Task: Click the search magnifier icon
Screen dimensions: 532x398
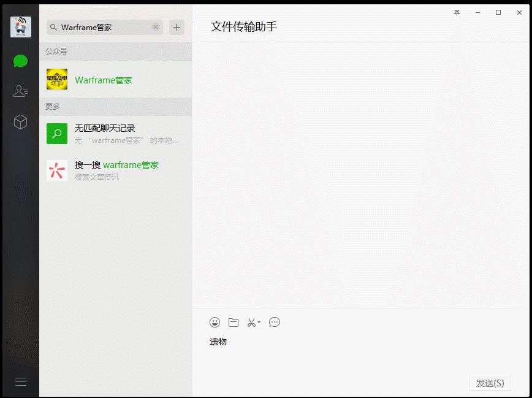Action: tap(53, 27)
